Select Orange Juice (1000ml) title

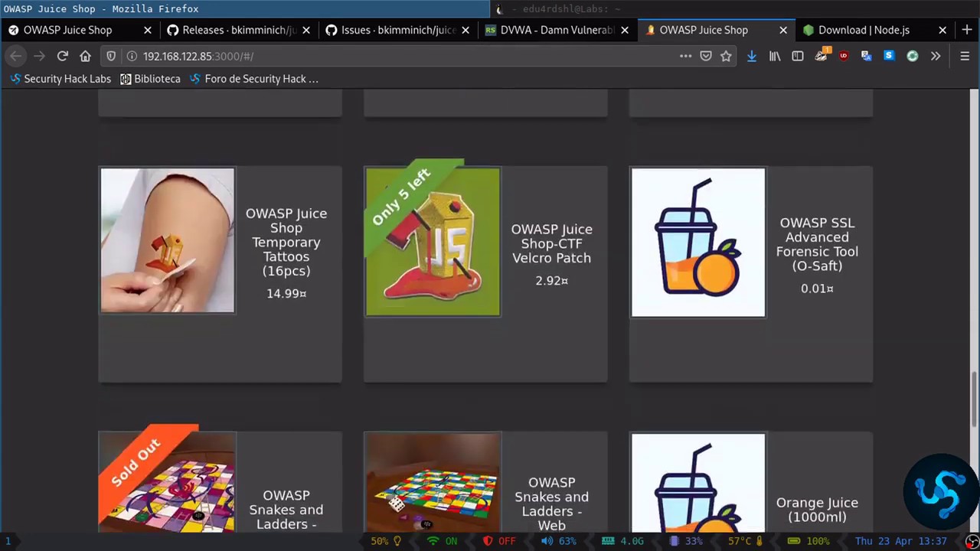817,510
